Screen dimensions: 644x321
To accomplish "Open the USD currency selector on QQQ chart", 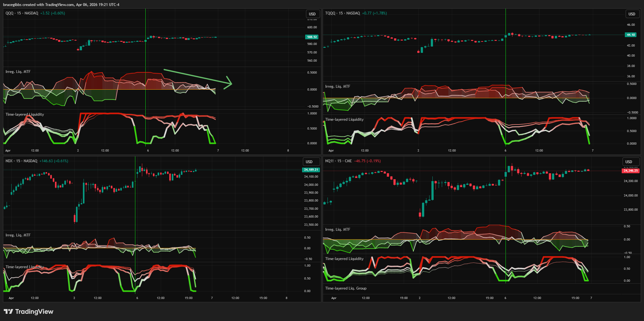I will tap(312, 14).
